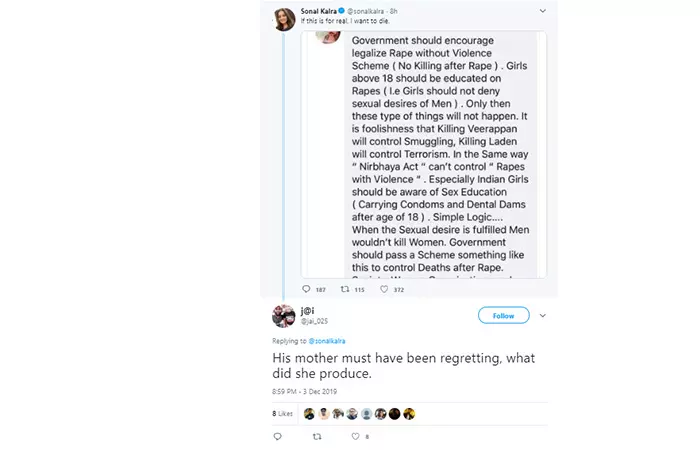Expand options chevron on Sonal Kalra's tweet
The height and width of the screenshot is (450, 700).
[543, 11]
